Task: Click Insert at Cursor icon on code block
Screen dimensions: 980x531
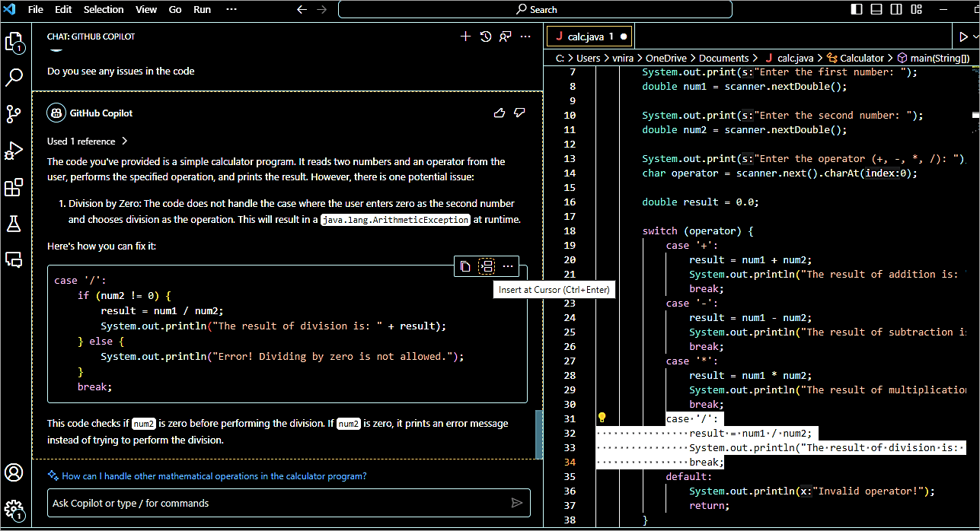Action: [x=487, y=266]
